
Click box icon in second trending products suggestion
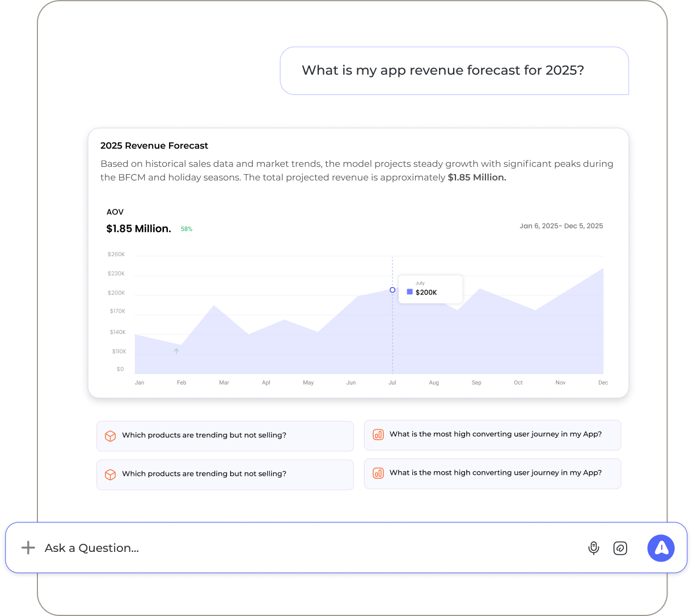(x=111, y=474)
